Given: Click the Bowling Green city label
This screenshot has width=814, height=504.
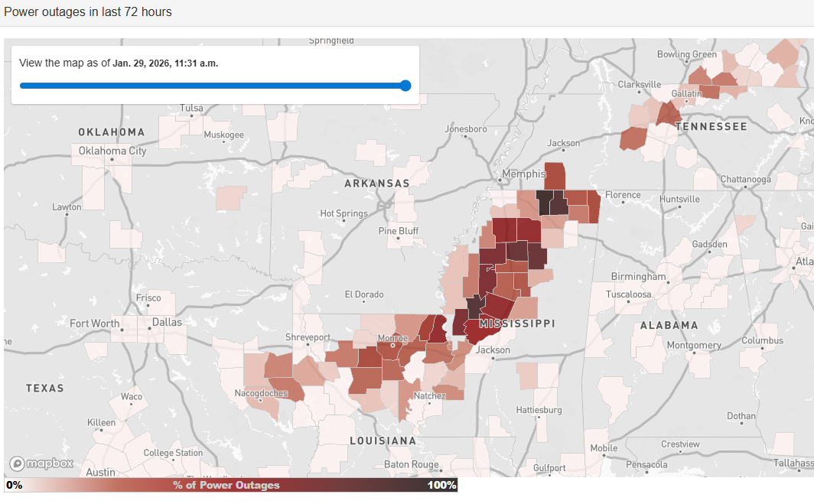Looking at the screenshot, I should point(686,54).
